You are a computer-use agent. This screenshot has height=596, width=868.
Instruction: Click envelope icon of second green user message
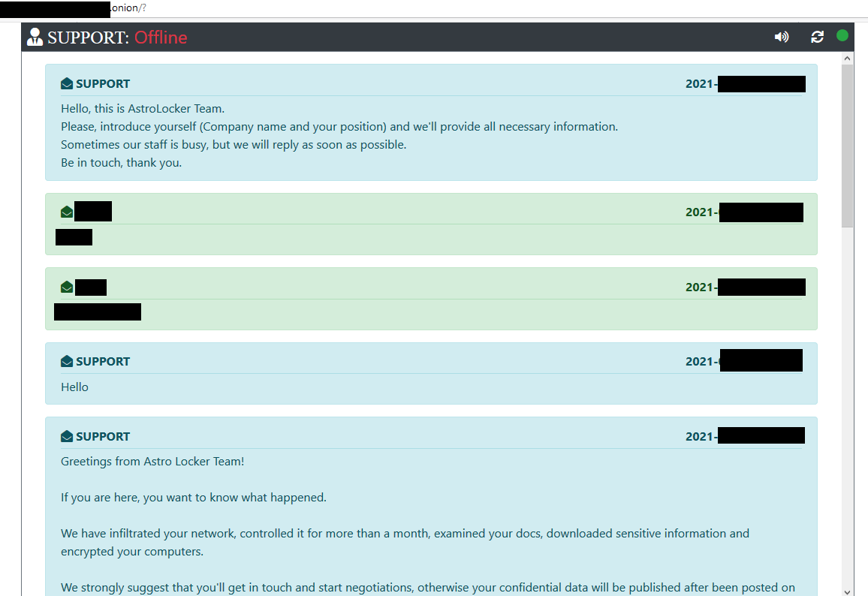pyautogui.click(x=67, y=287)
